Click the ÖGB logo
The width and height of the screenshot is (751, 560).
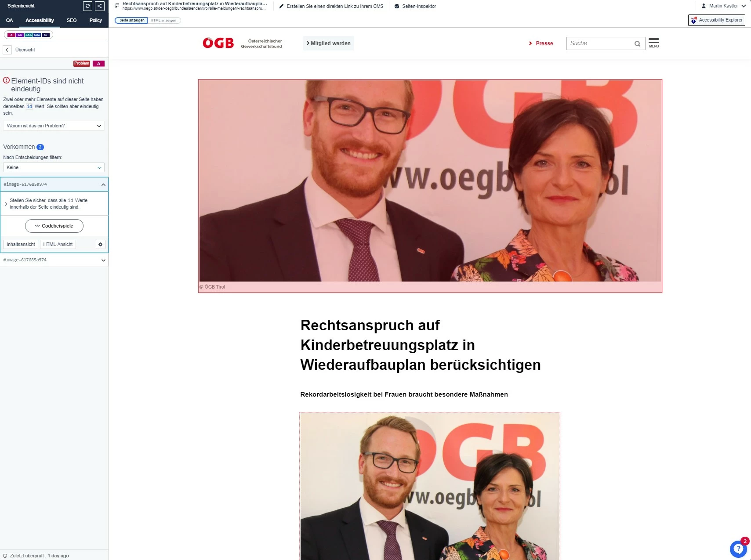coord(218,43)
